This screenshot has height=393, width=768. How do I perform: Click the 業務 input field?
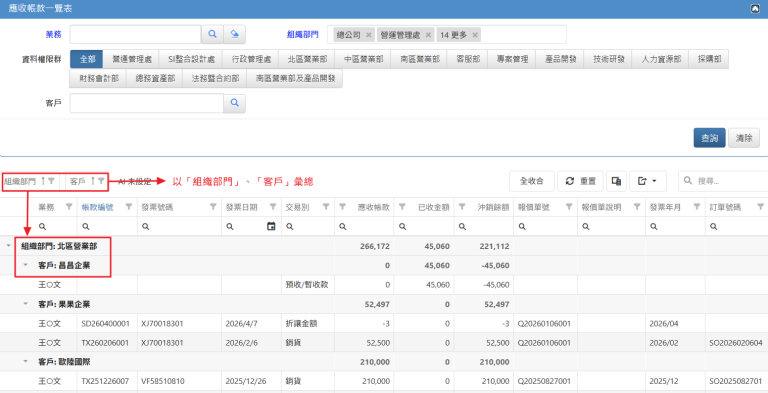(x=136, y=34)
